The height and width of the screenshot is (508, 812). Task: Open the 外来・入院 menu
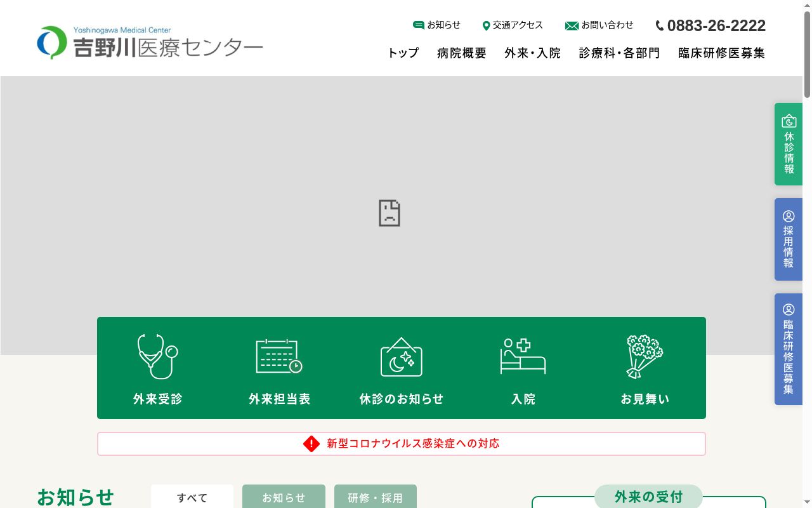point(533,53)
